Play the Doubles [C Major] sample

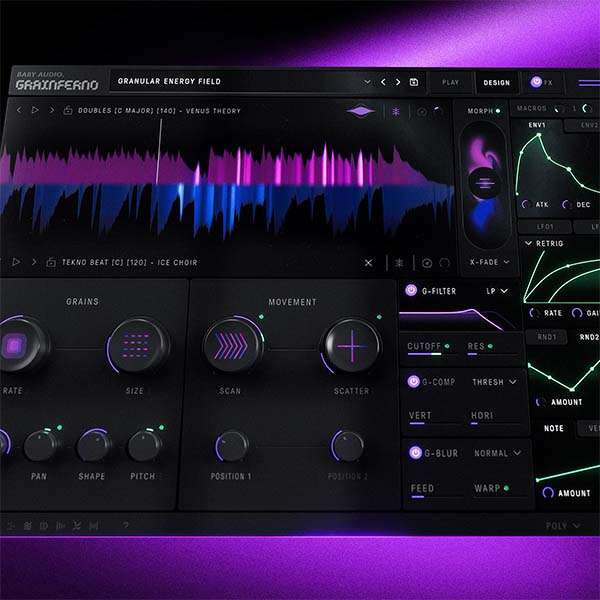click(35, 110)
